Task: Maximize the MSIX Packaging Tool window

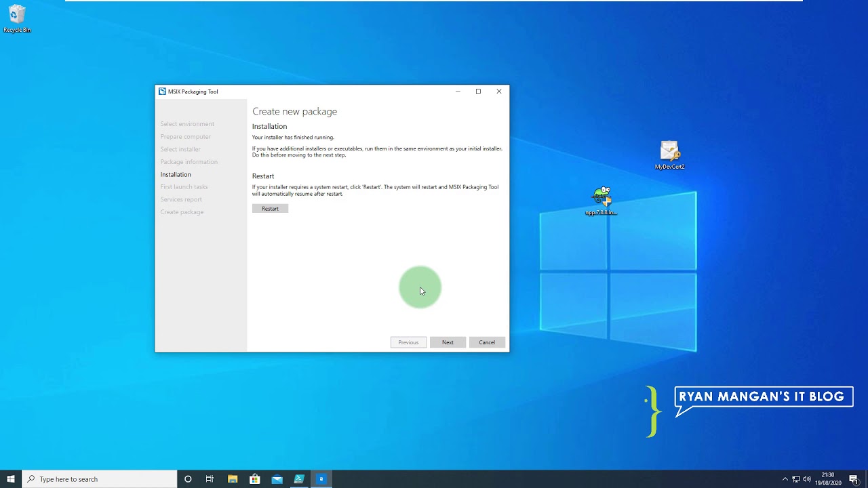Action: click(478, 91)
